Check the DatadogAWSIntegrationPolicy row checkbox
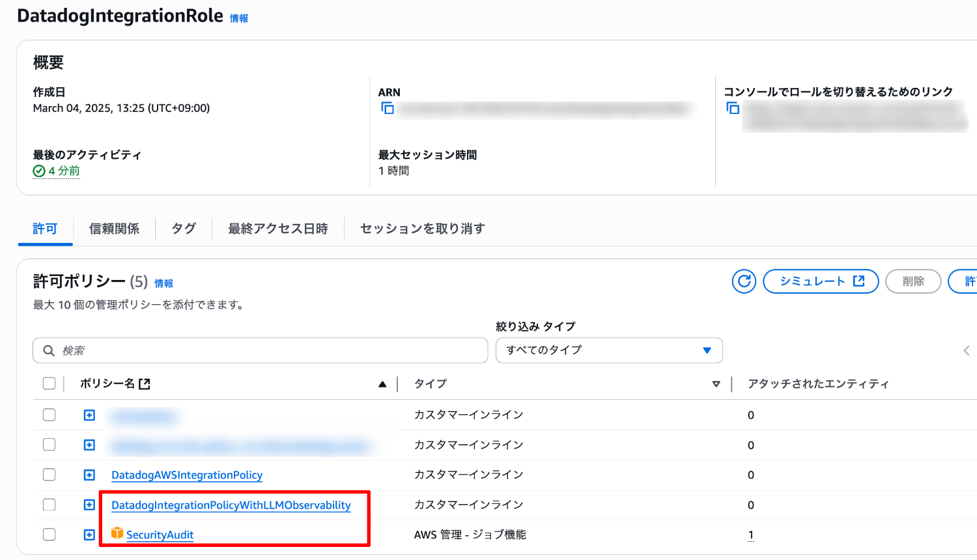The image size is (977, 560). tap(49, 475)
